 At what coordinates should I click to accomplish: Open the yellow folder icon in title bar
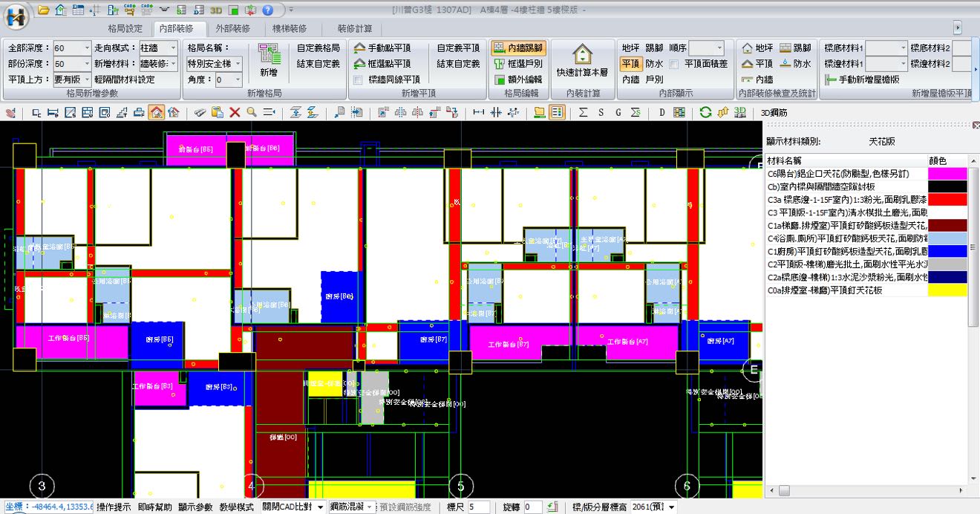click(44, 10)
